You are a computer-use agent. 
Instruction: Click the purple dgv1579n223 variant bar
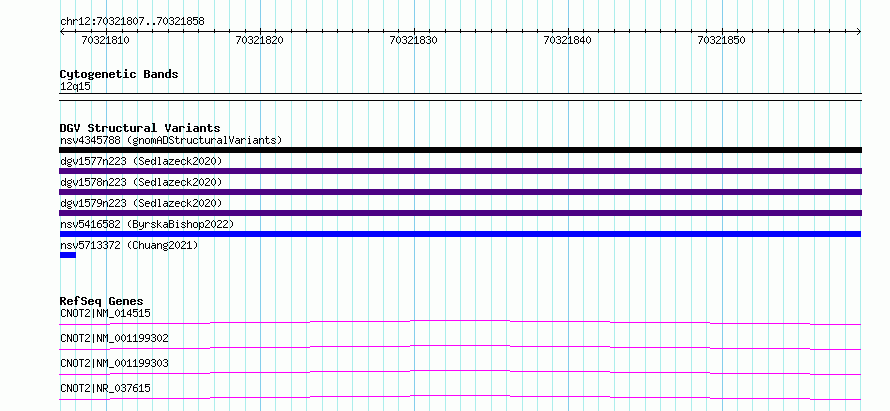pos(460,213)
